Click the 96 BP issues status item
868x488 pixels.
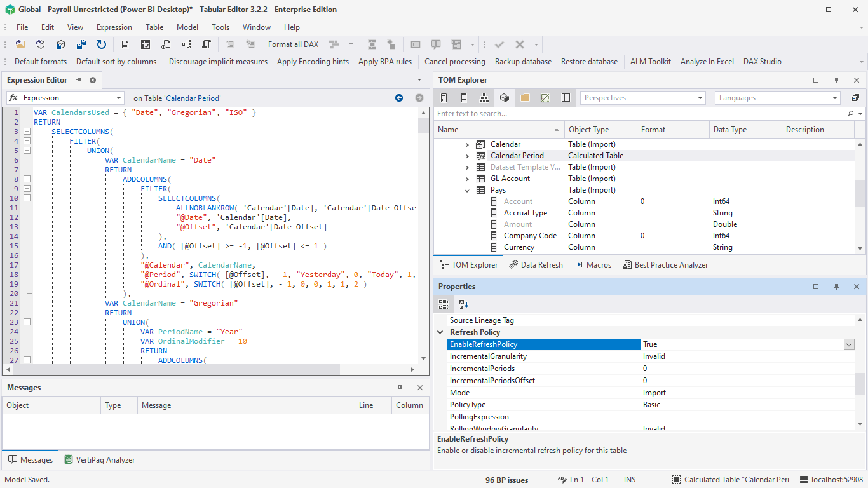pos(506,480)
